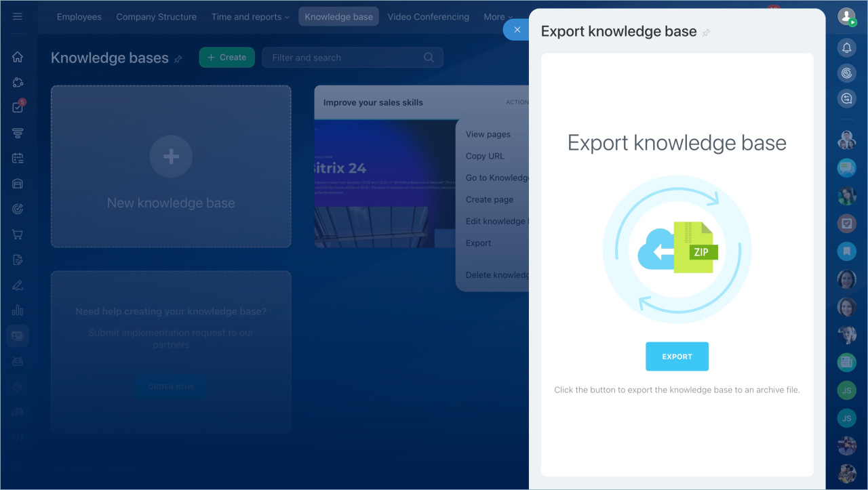Open the tasks icon with red badge

[x=18, y=107]
